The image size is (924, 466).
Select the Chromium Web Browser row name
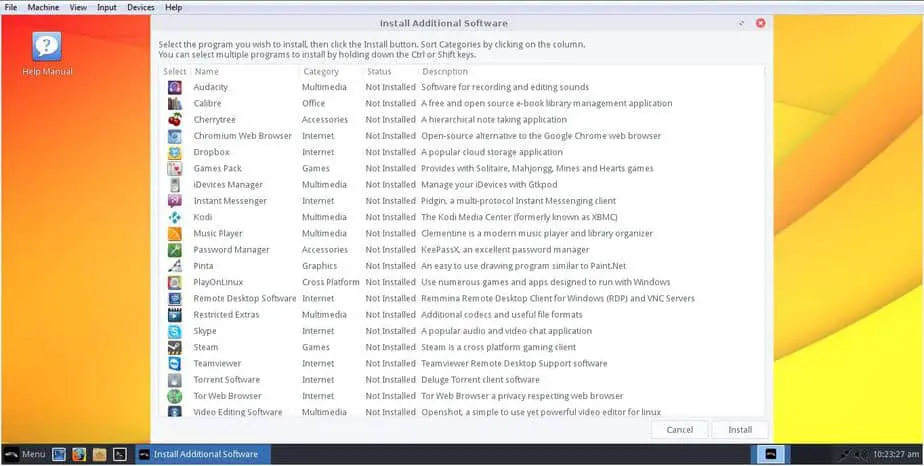pos(243,136)
